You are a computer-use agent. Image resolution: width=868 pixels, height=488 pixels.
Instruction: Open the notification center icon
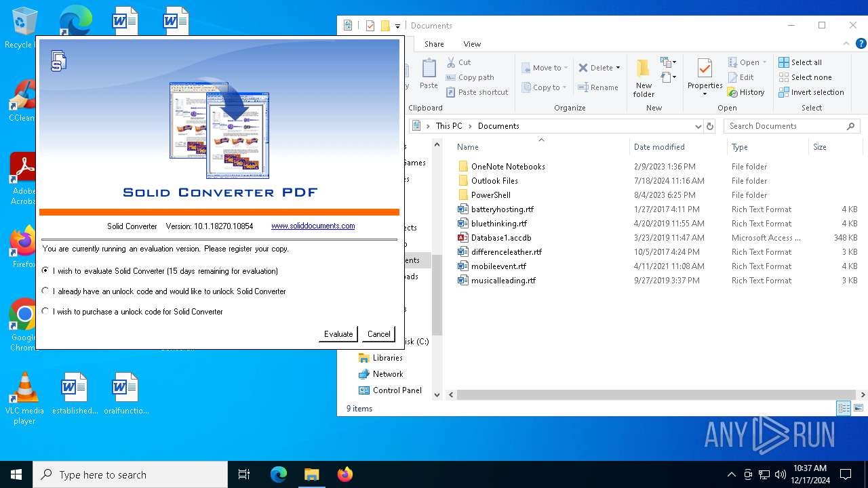tap(846, 474)
